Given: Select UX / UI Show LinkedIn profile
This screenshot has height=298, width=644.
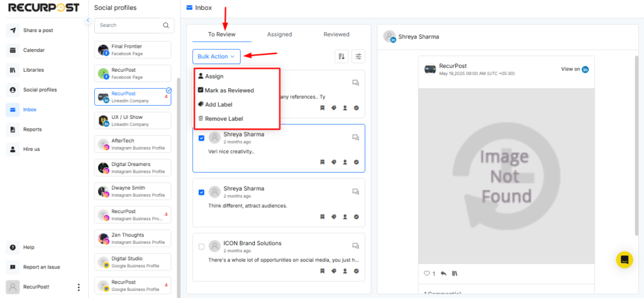Looking at the screenshot, I should point(133,120).
